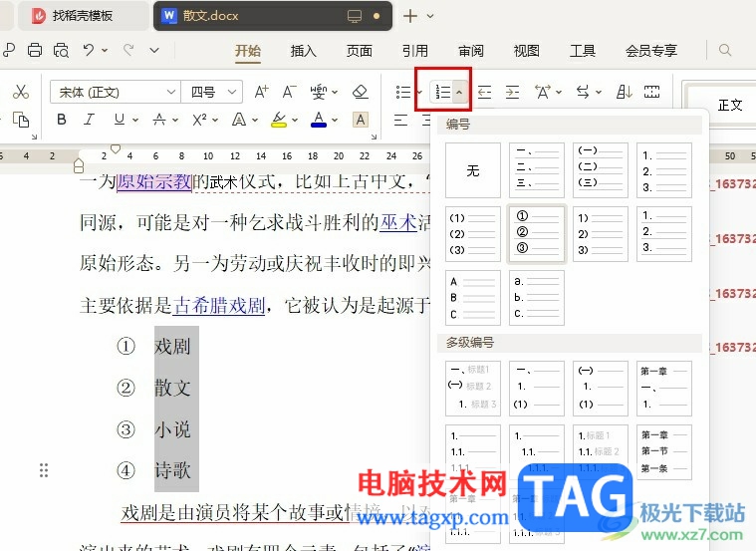
Task: Switch to the 插入 ribbon tab
Action: pyautogui.click(x=303, y=50)
